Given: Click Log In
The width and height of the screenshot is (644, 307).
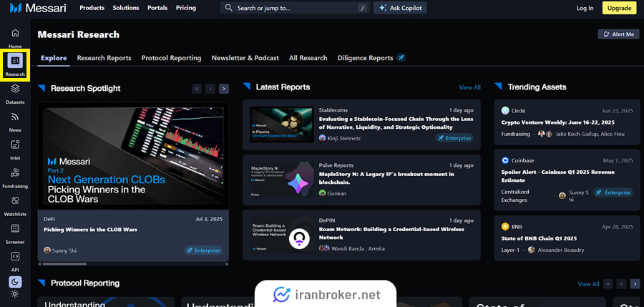Looking at the screenshot, I should (x=585, y=8).
